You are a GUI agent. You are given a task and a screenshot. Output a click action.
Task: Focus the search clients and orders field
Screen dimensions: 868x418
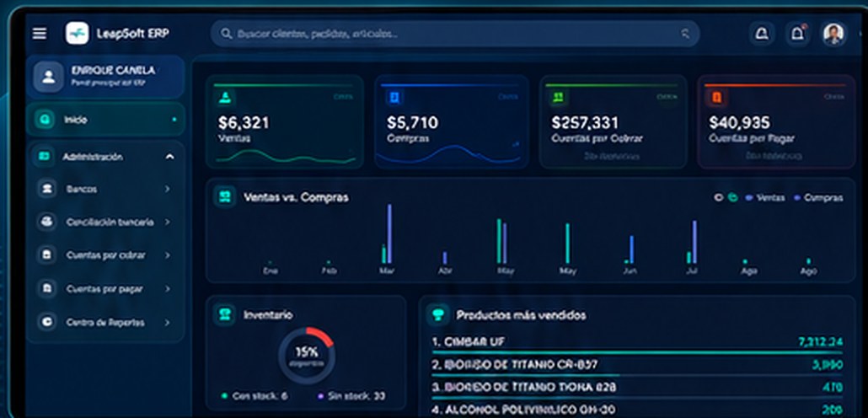click(454, 34)
